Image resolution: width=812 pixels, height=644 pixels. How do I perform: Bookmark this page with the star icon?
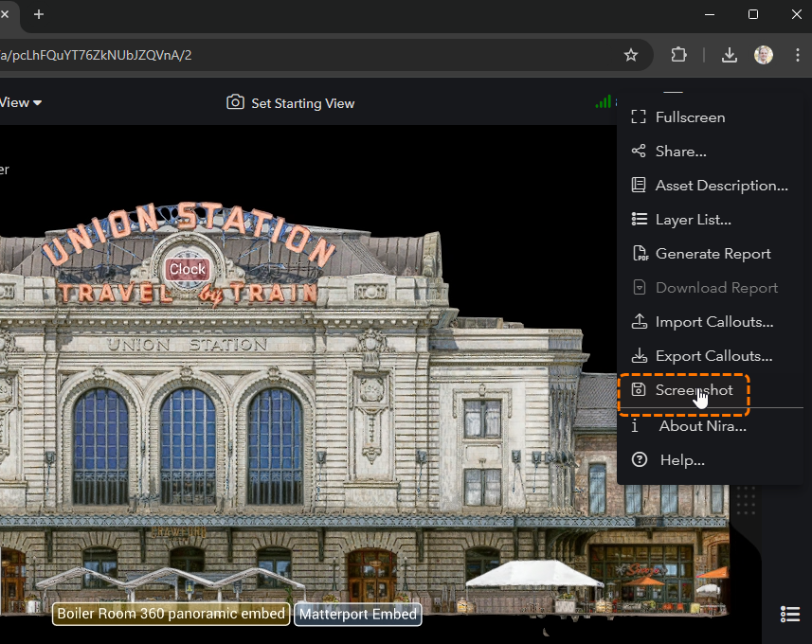tap(631, 55)
